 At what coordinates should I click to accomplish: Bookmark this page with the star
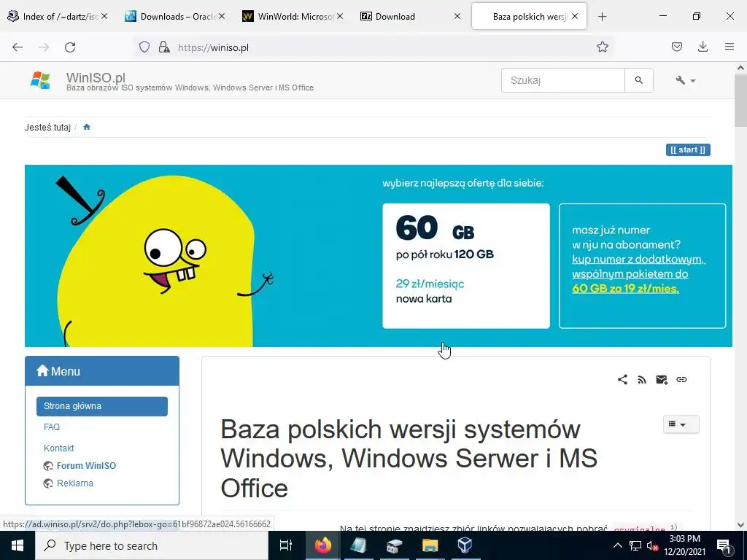602,47
